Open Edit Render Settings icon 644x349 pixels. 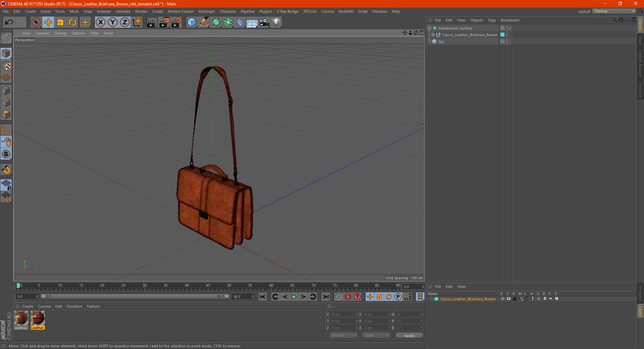click(176, 22)
